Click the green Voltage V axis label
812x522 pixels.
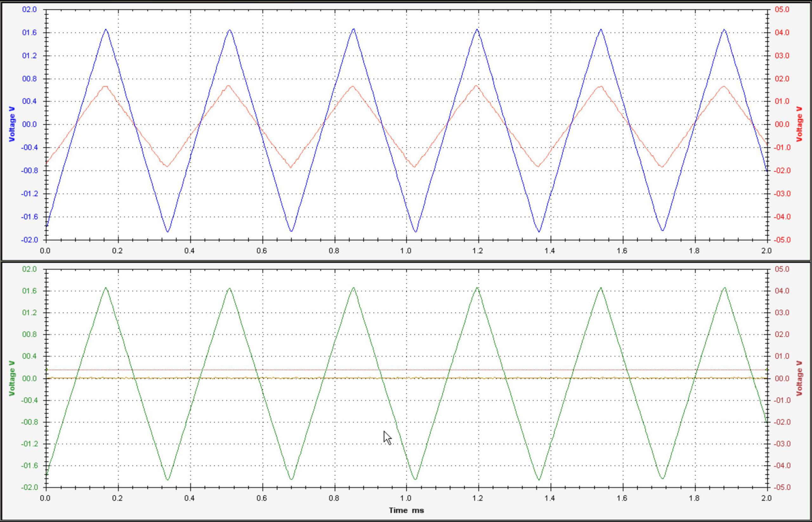[x=12, y=378]
